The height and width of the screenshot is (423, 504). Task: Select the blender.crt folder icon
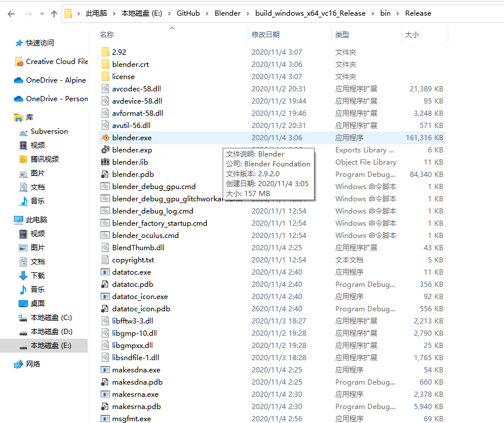click(x=105, y=65)
